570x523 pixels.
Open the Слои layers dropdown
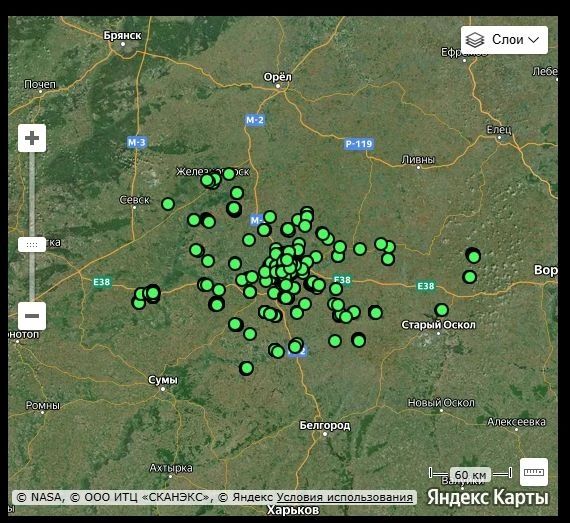[x=504, y=40]
